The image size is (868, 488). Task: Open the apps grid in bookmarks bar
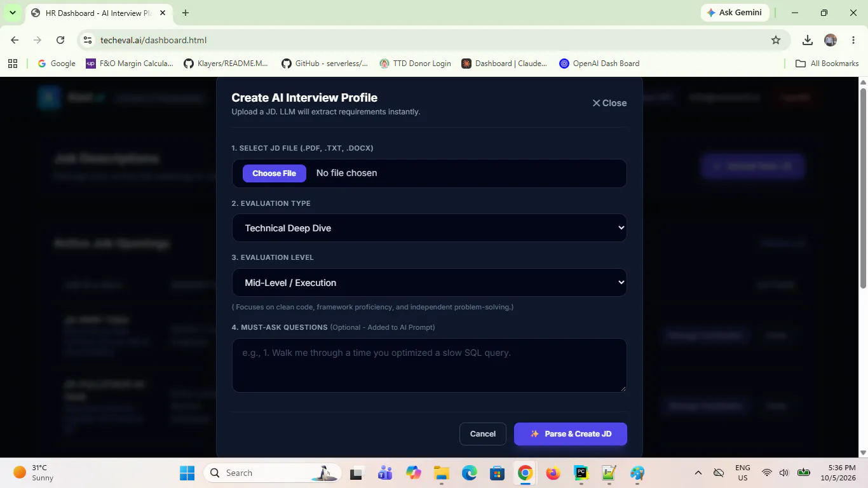point(12,64)
